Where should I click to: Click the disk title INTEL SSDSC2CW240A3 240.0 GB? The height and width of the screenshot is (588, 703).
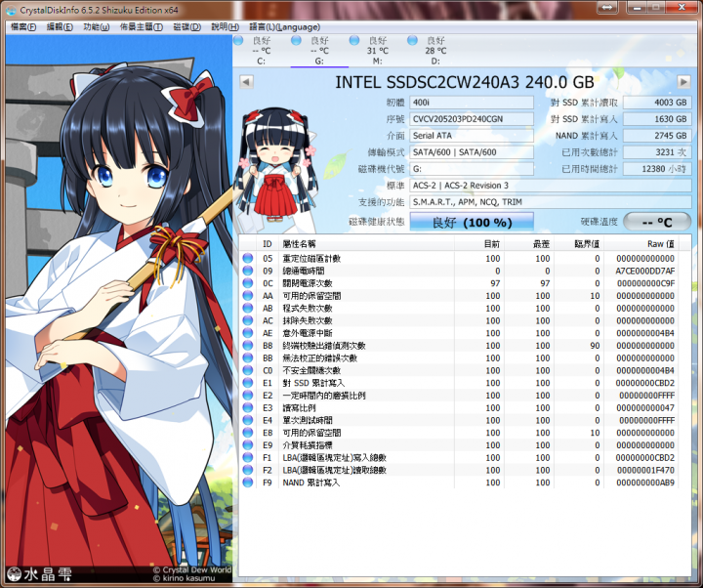point(465,82)
